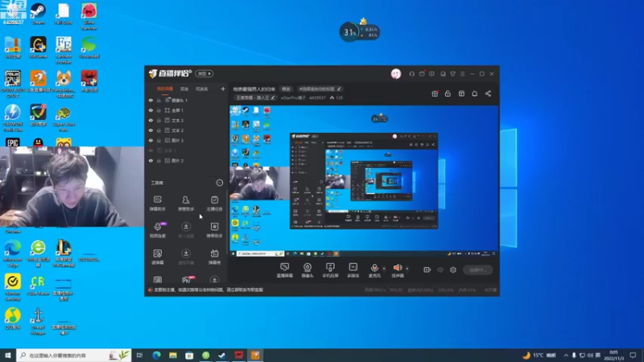
Task: Select the 文本 3 source row
Action: point(187,120)
